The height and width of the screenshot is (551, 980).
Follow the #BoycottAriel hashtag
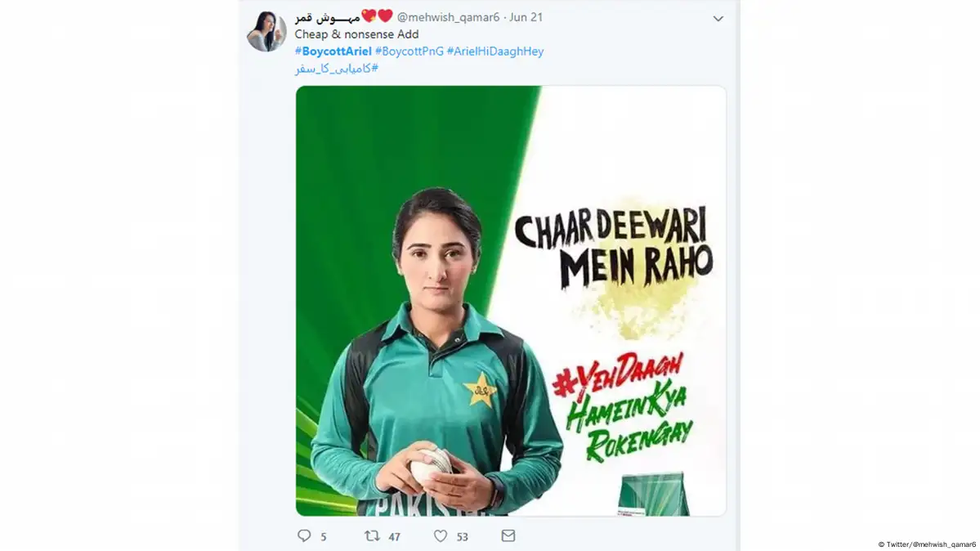333,52
